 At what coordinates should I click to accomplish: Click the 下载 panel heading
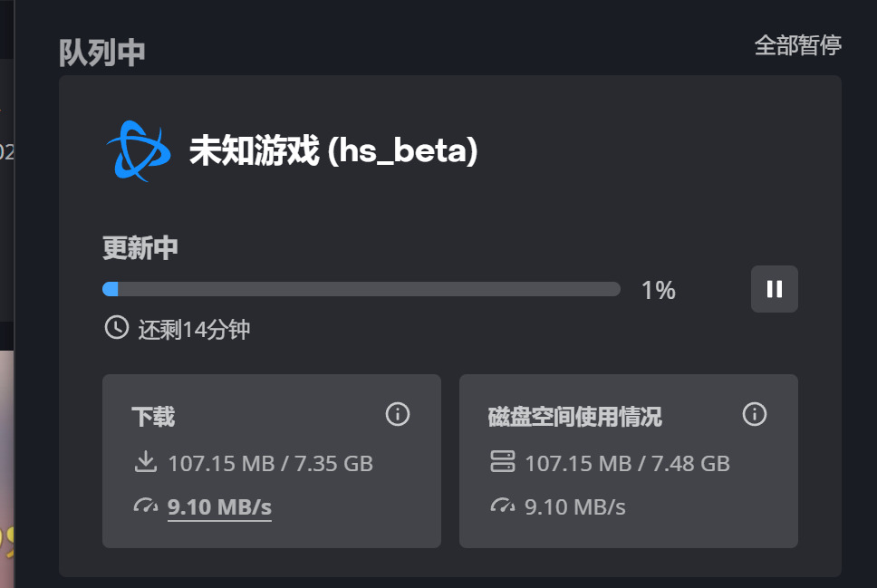tap(153, 417)
